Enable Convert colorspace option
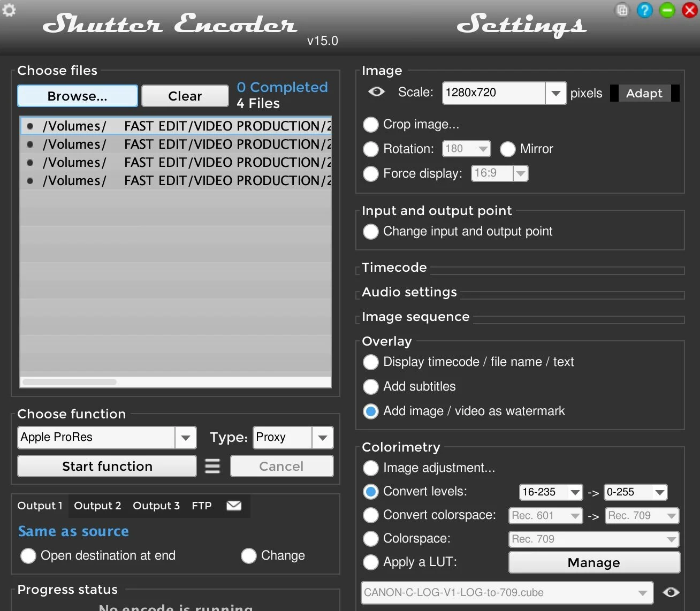The image size is (700, 611). 371,515
